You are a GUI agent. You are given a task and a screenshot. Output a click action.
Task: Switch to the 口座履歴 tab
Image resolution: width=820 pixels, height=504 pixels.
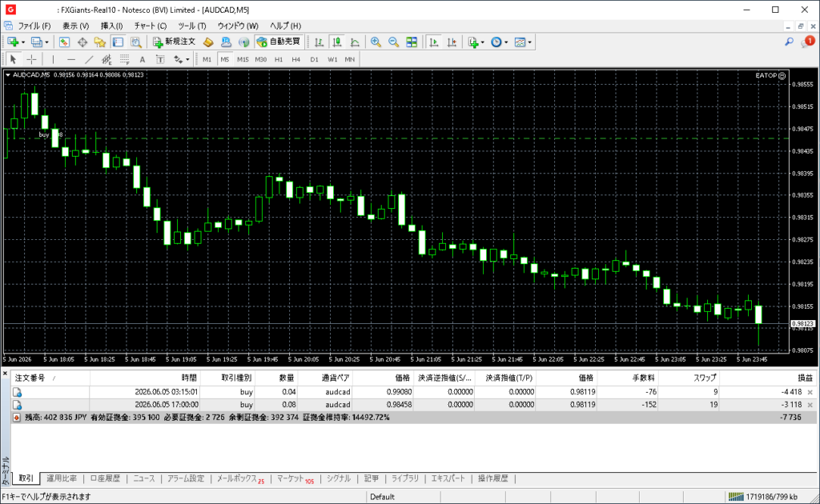pyautogui.click(x=105, y=478)
